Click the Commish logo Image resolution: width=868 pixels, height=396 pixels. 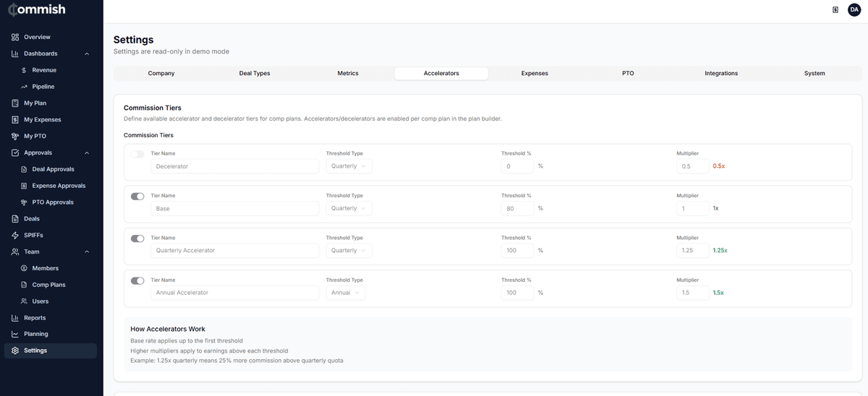[36, 9]
